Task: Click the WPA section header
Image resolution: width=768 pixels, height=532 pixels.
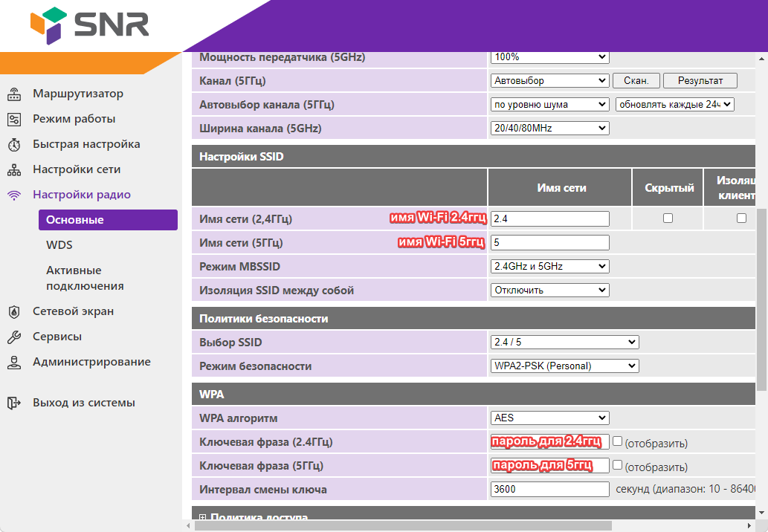Action: pos(473,395)
